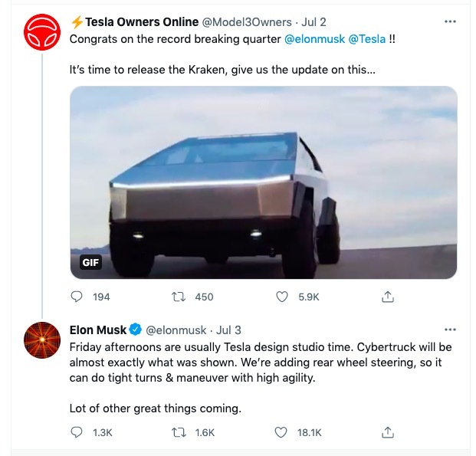
Task: Open the Jul 3 tweet timestamp
Action: [x=228, y=330]
